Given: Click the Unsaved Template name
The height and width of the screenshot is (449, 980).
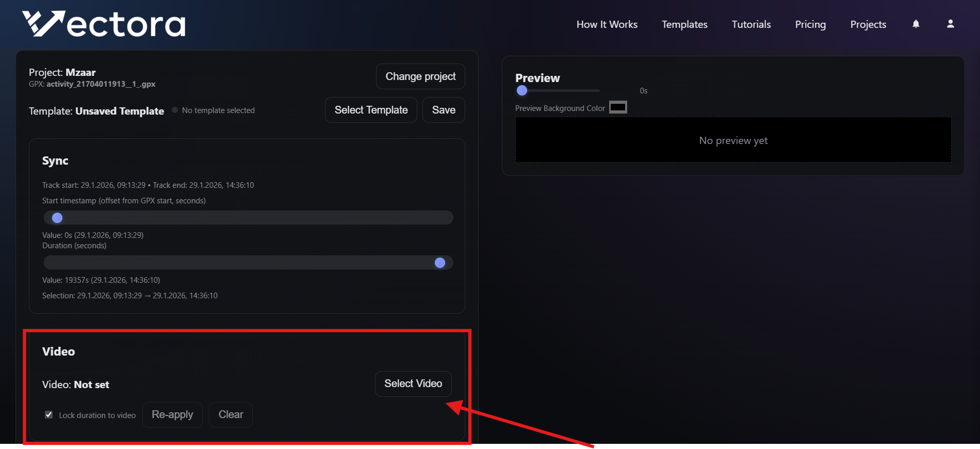Looking at the screenshot, I should (120, 111).
